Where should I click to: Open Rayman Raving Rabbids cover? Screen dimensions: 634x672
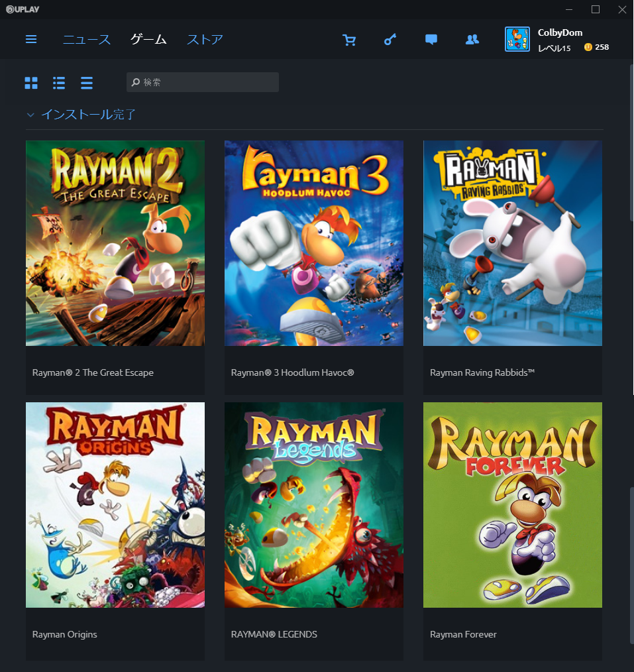point(513,243)
